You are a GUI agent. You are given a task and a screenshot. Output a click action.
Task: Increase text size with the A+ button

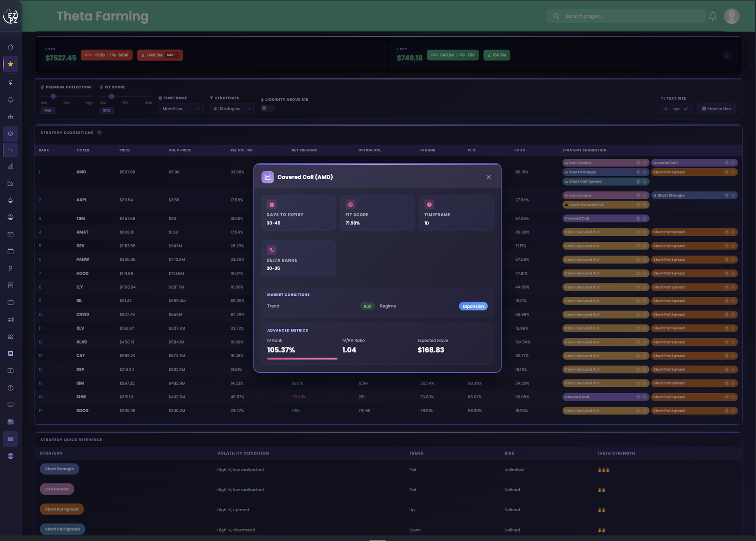686,109
